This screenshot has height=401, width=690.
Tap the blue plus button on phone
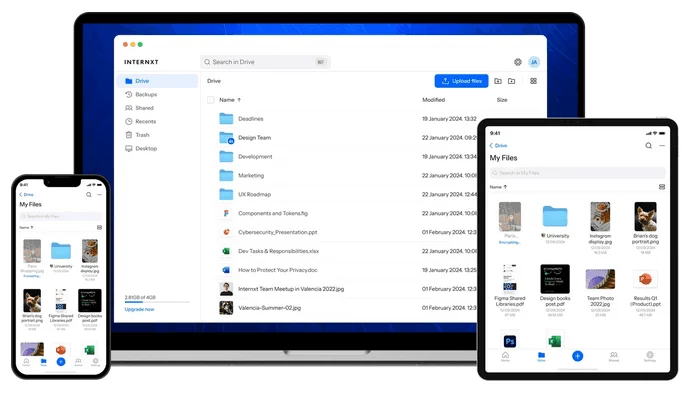tap(61, 362)
